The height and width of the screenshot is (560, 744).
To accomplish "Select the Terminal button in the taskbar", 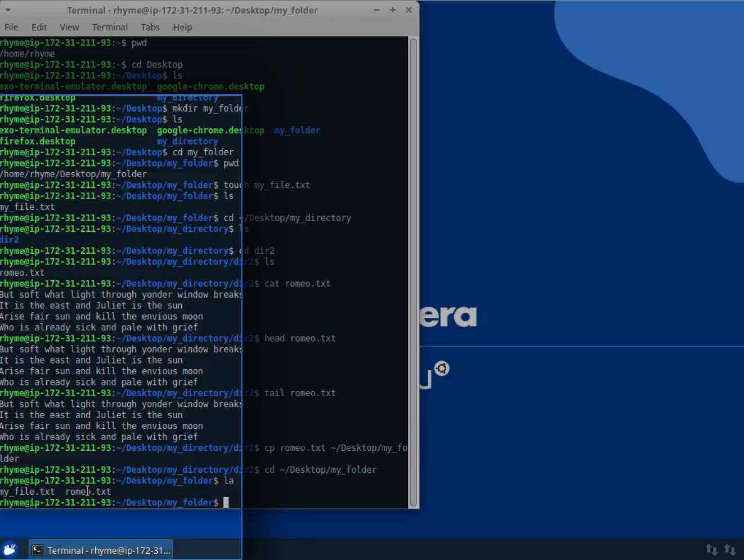I will click(101, 550).
